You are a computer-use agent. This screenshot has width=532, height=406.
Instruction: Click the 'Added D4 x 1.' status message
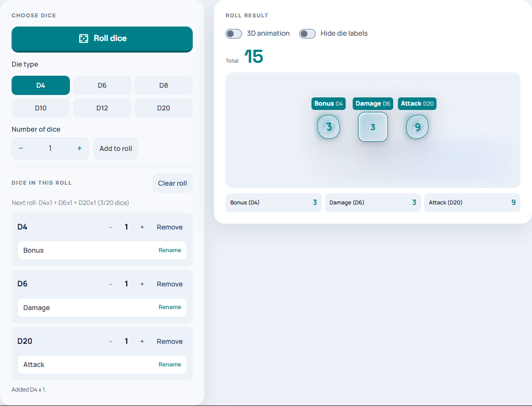click(29, 390)
